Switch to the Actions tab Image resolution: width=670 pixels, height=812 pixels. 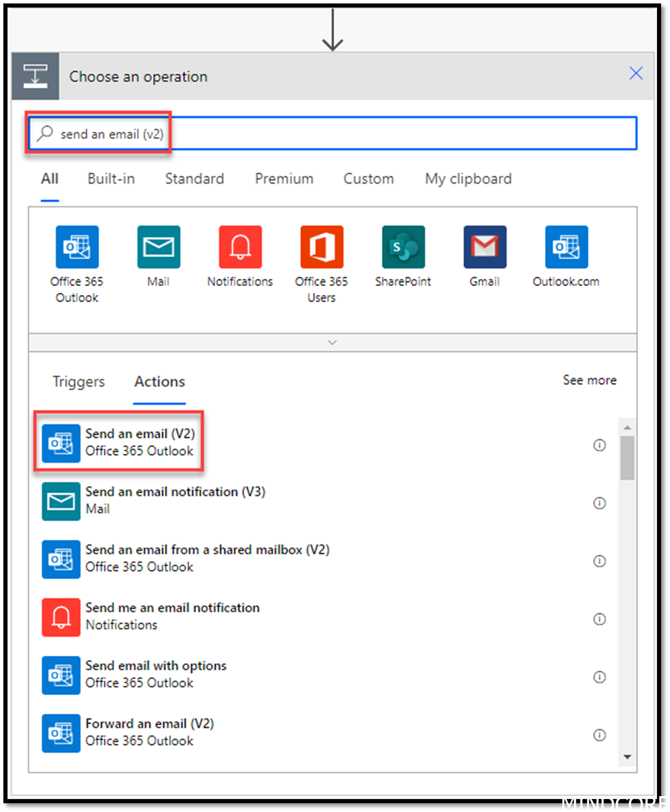click(159, 382)
